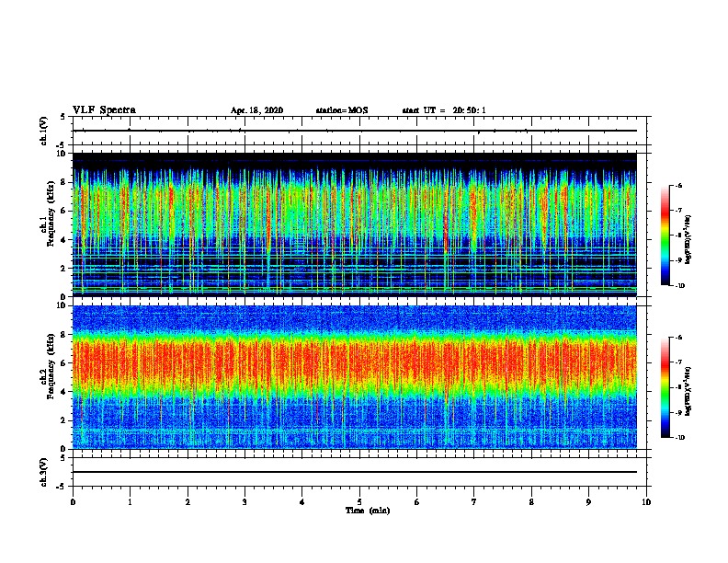Click time axis tick label "9"
This screenshot has width=728, height=563.
[588, 502]
